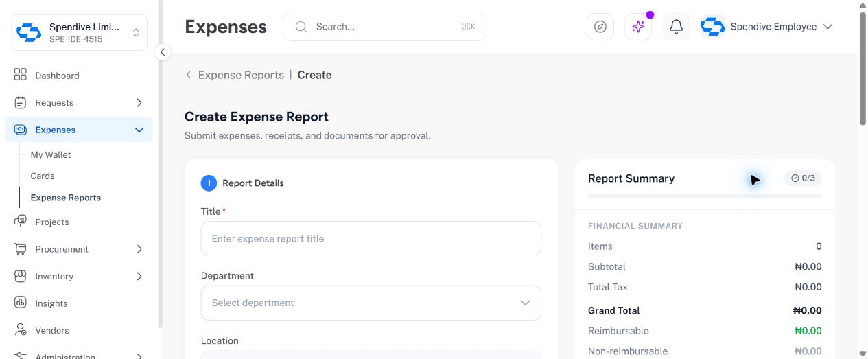Open Dashboard from the sidebar
Image resolution: width=868 pixels, height=359 pixels.
(x=79, y=76)
